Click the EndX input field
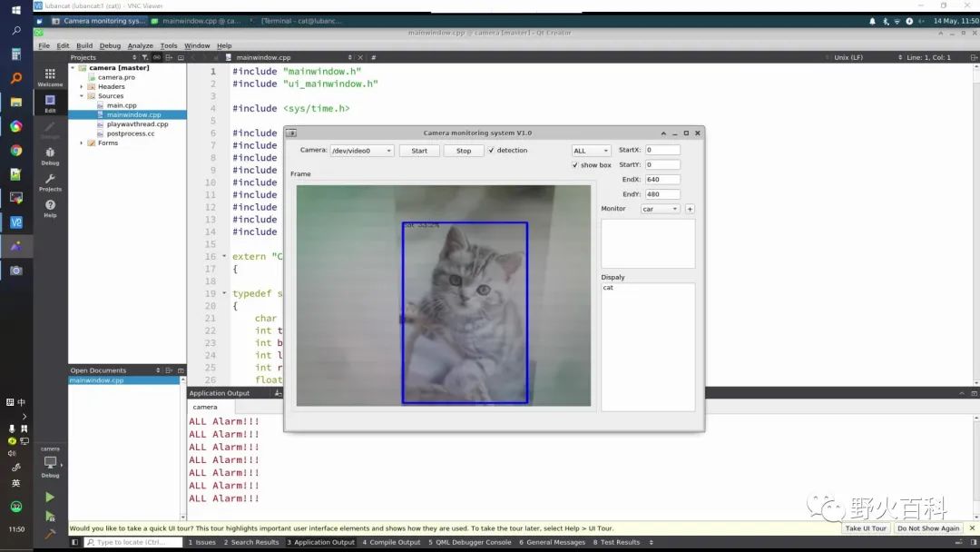This screenshot has width=980, height=552. click(661, 180)
